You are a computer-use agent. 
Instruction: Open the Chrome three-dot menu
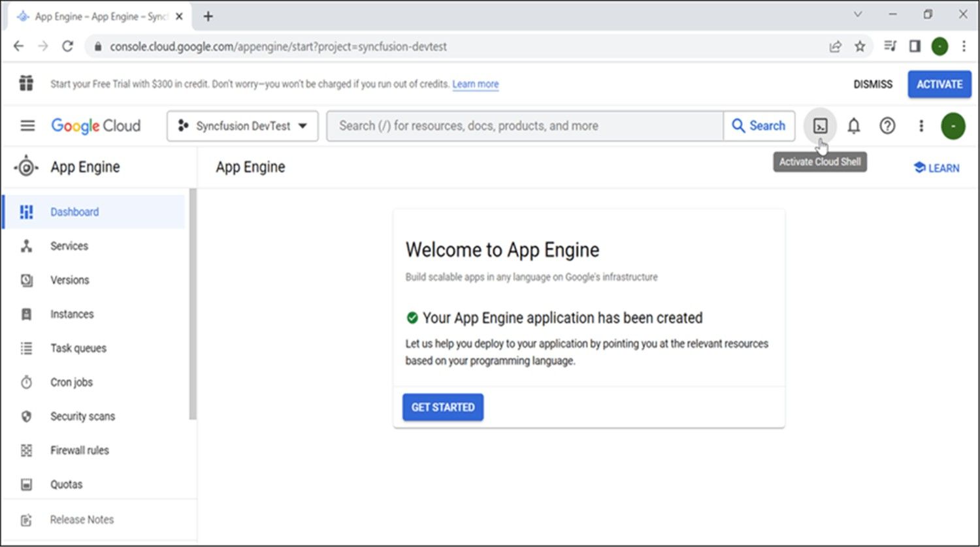coord(964,46)
